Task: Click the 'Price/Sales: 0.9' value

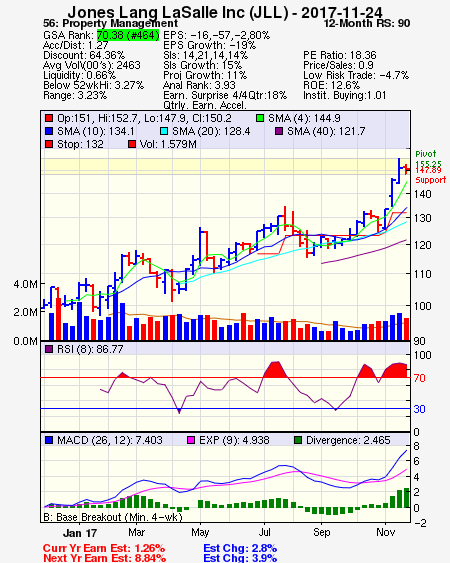Action: (x=338, y=65)
